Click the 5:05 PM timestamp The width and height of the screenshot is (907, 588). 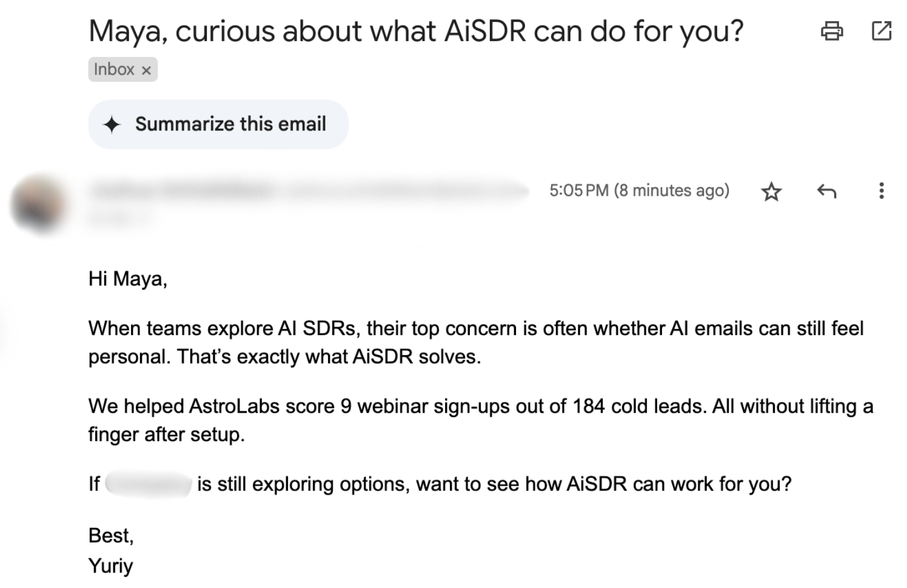click(x=638, y=191)
